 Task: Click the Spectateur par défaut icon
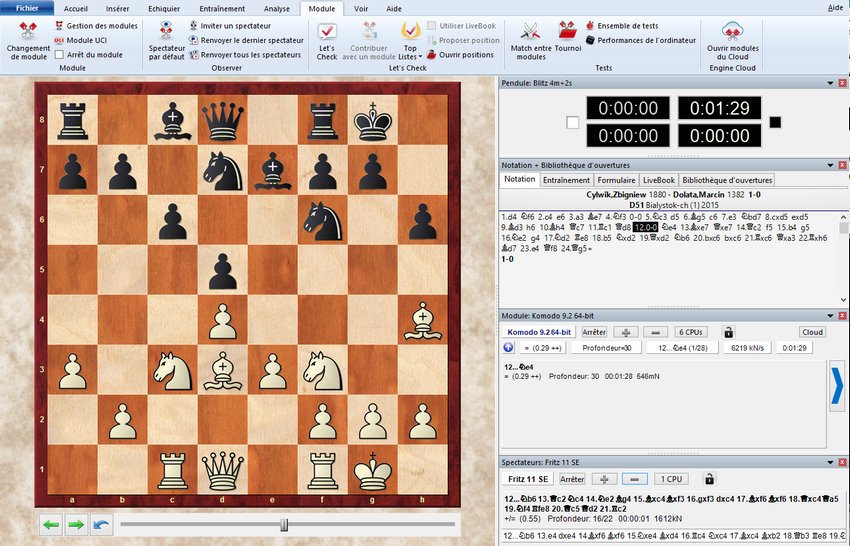pos(167,32)
